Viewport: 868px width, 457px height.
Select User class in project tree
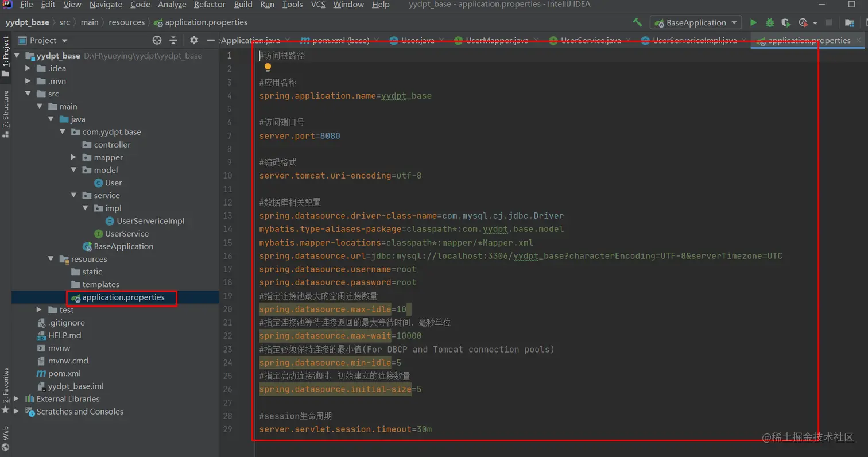click(x=113, y=183)
